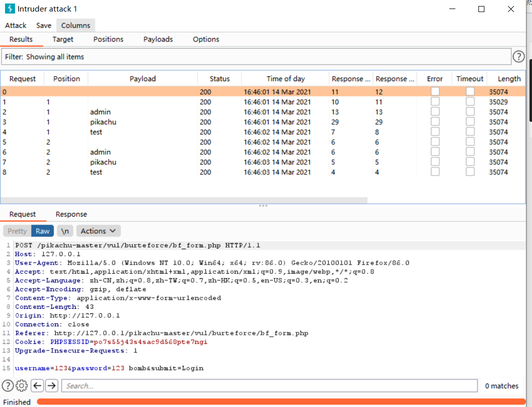Switch to the Target tab

[x=63, y=40]
